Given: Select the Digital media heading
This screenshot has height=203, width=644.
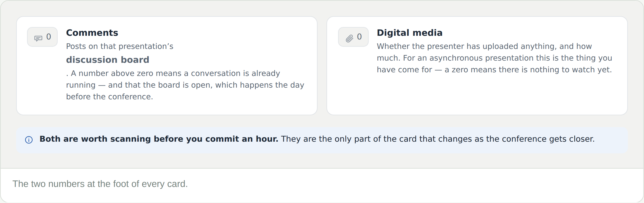Looking at the screenshot, I should [x=410, y=33].
